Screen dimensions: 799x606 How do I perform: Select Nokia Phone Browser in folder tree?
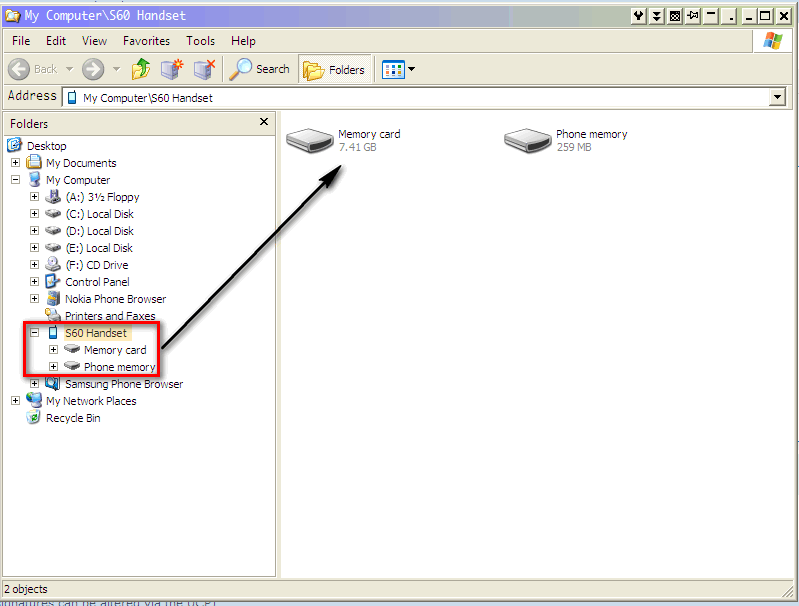115,299
